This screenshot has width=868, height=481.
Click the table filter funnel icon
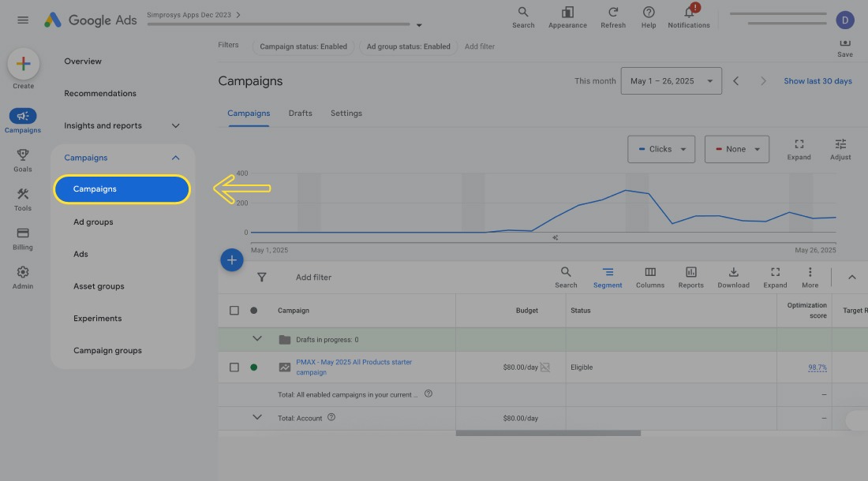pos(262,277)
